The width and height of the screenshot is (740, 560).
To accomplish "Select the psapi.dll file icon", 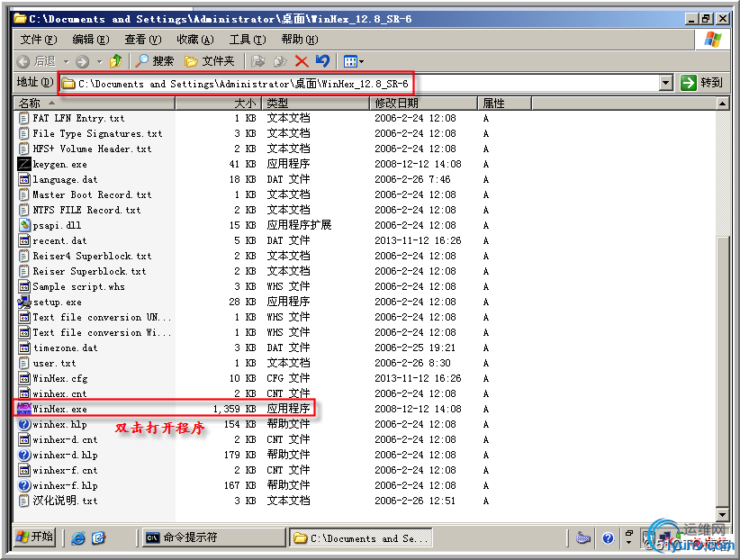I will coord(24,225).
